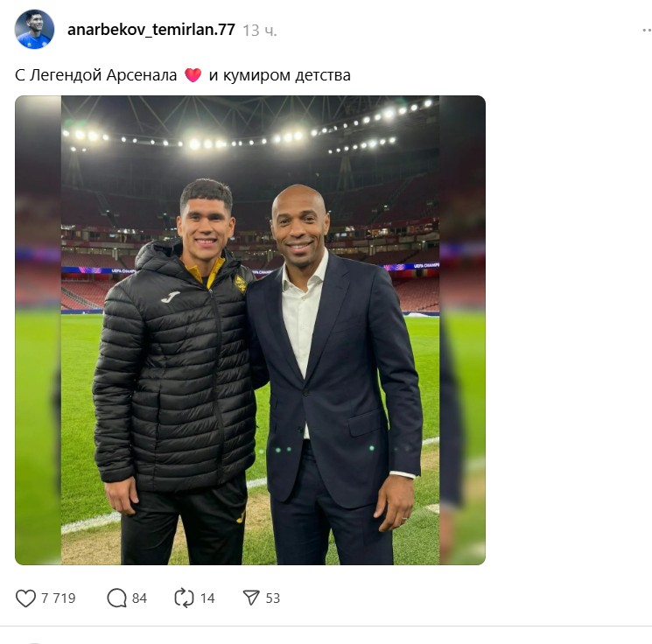Open the post via the "13 ч." timestamp
Viewport: 652px width, 644px height.
[x=260, y=30]
